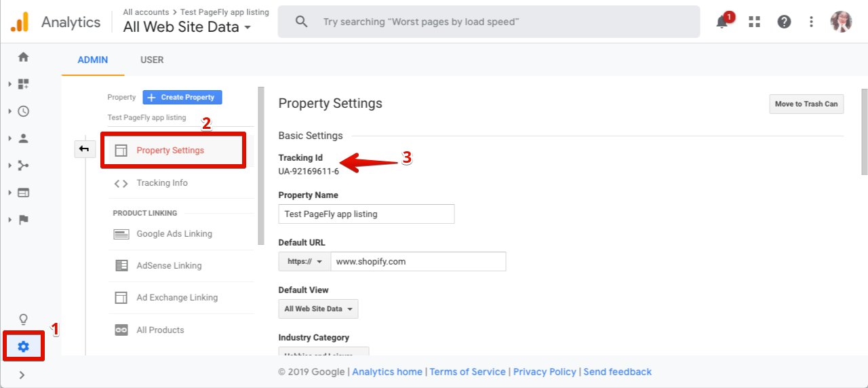Click the Ad Exchange Linking icon

(121, 298)
